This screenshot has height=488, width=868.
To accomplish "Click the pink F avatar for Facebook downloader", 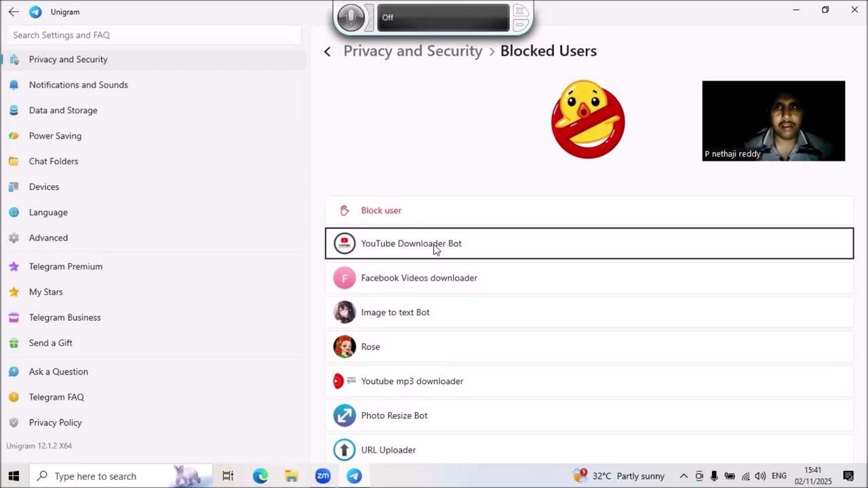I will [x=344, y=278].
